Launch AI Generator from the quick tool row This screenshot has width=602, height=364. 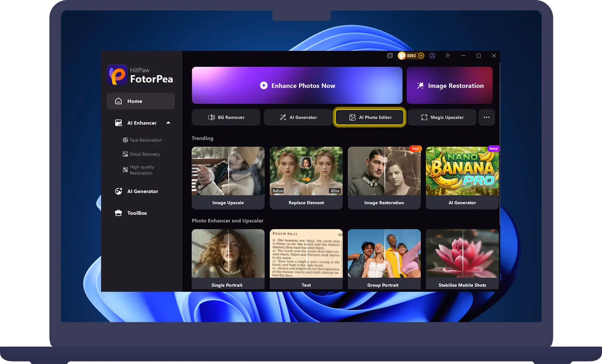coord(298,117)
